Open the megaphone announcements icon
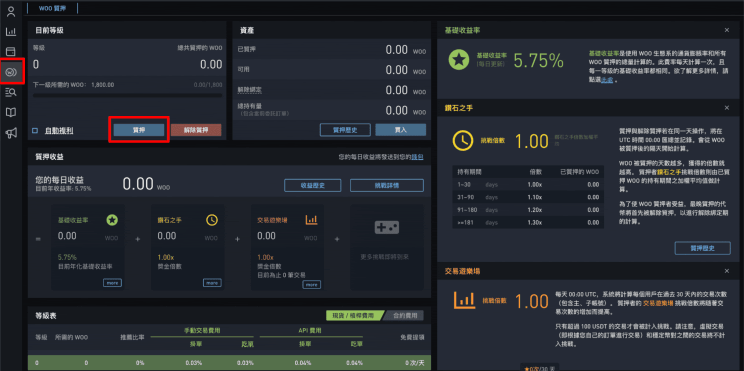Image resolution: width=744 pixels, height=371 pixels. tap(10, 133)
